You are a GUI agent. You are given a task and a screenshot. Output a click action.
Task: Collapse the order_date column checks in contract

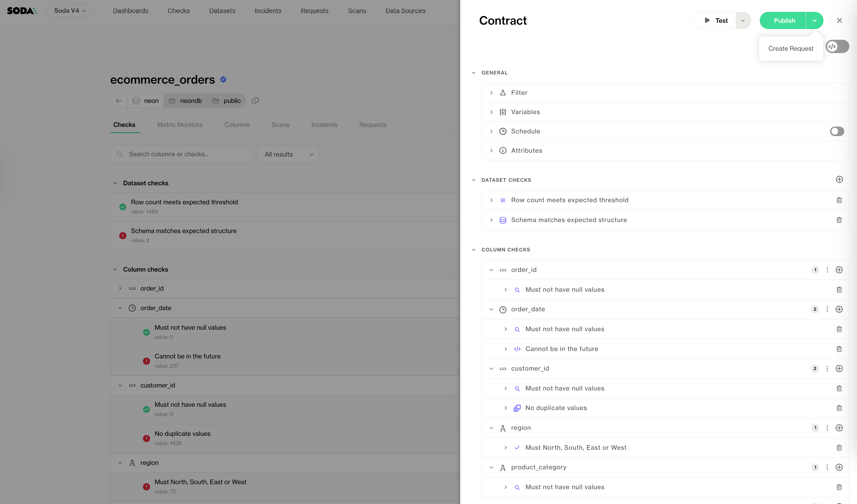491,310
